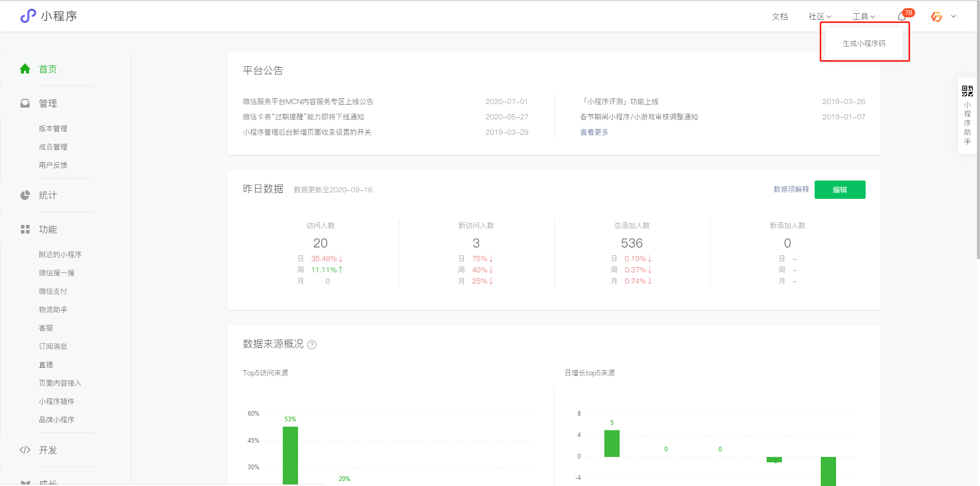This screenshot has width=980, height=486.
Task: Click the 功能 grid icon
Action: tap(25, 229)
